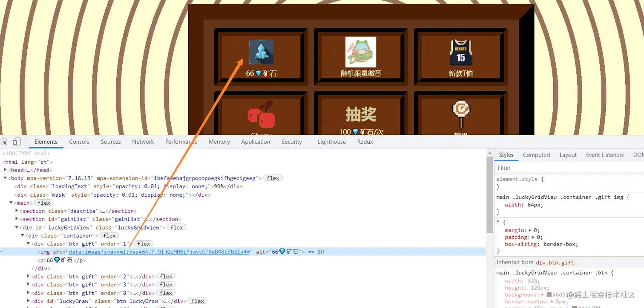Open the Lighthouse tab
This screenshot has width=644, height=308.
tap(332, 142)
